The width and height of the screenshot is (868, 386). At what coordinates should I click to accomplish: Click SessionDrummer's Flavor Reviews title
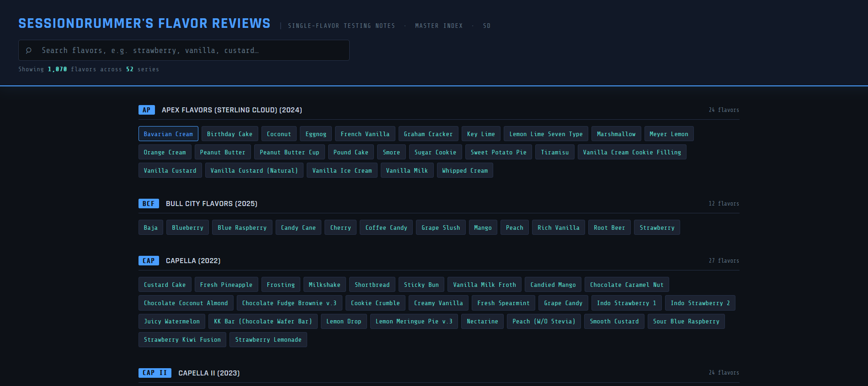pyautogui.click(x=144, y=24)
